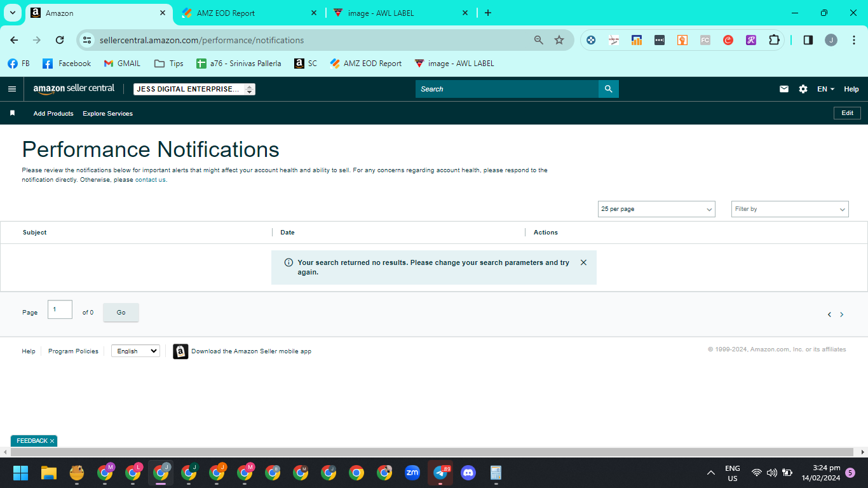The width and height of the screenshot is (868, 488).
Task: Open the SC bookmark
Action: 306,64
